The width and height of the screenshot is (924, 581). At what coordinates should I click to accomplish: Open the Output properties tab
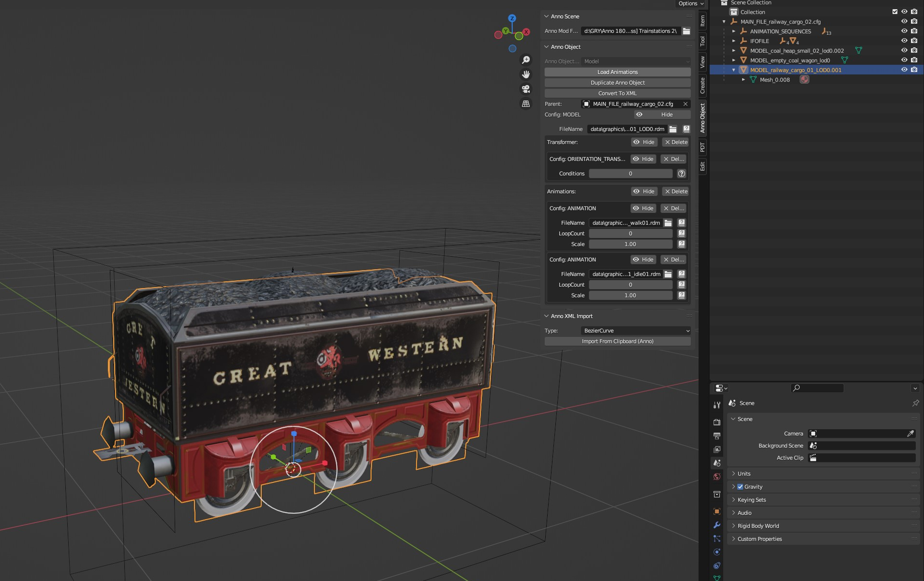tap(717, 436)
